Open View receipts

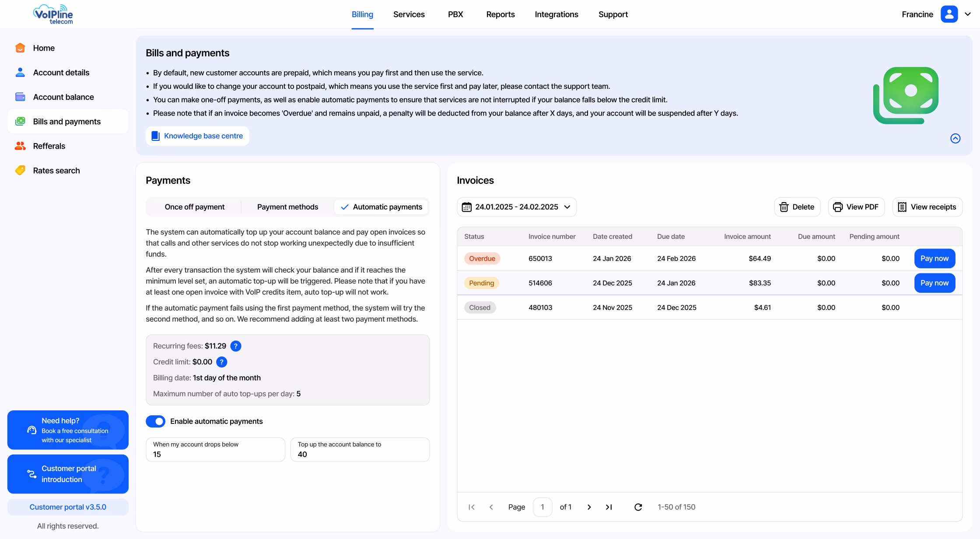pyautogui.click(x=927, y=207)
